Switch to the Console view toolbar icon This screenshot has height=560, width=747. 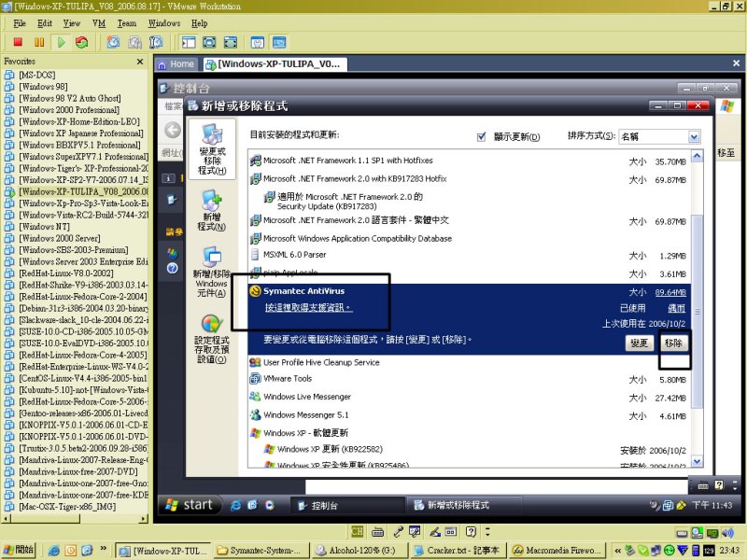[x=279, y=42]
